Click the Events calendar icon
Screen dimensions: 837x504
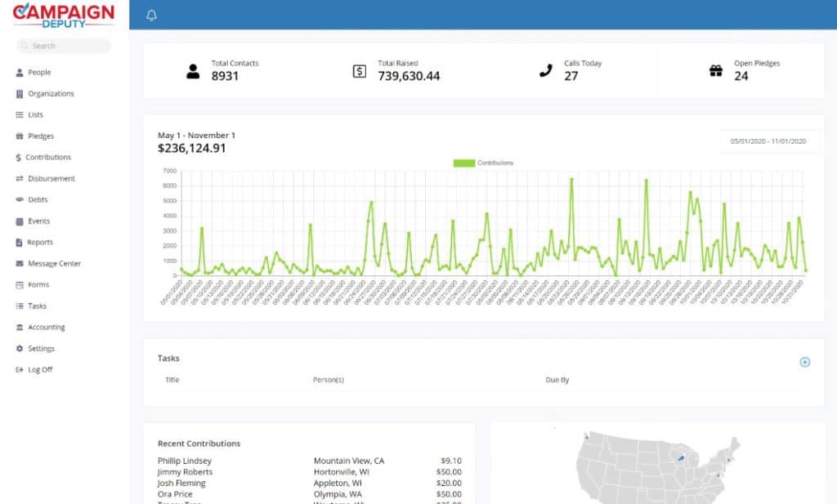[x=20, y=221]
